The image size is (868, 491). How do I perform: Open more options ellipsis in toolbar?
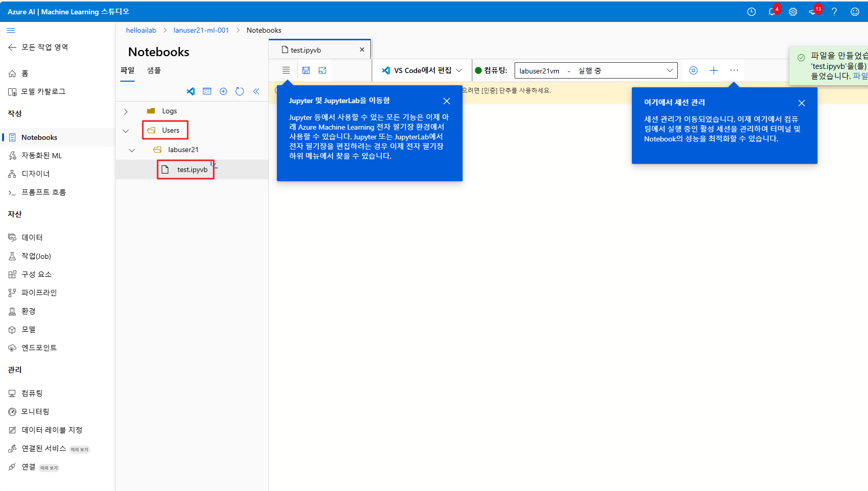(734, 70)
